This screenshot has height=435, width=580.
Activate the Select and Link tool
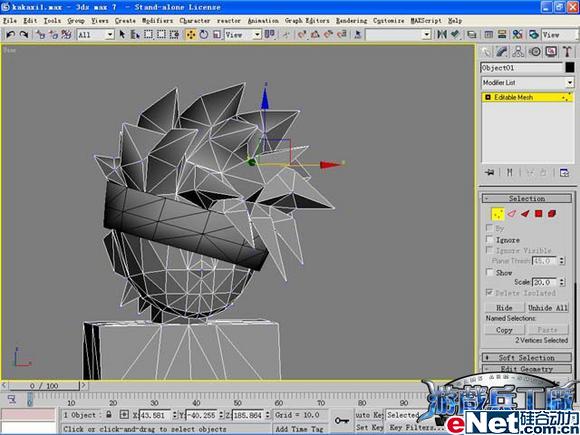[x=41, y=34]
